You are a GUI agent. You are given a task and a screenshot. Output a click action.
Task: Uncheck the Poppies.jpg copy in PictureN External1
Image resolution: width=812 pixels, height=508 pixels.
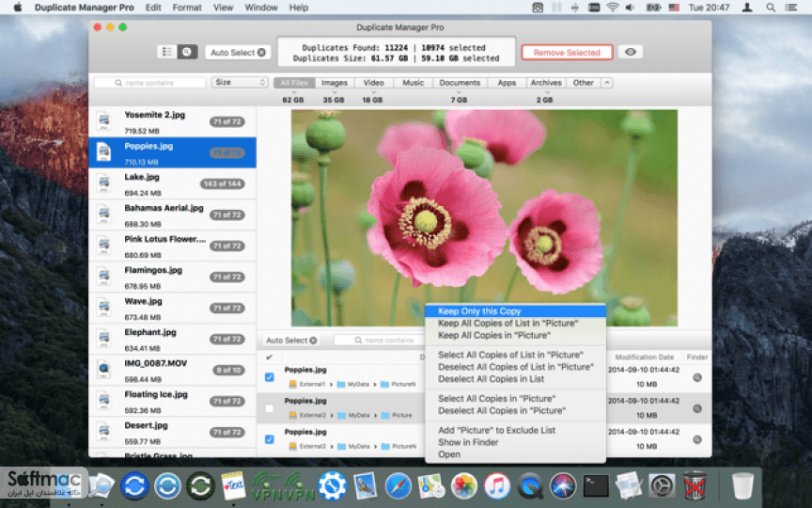[270, 377]
